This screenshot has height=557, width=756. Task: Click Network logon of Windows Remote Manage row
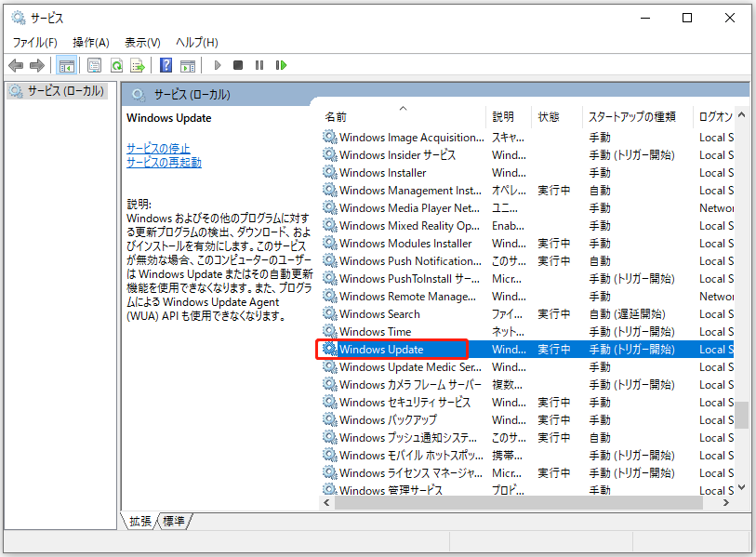pyautogui.click(x=716, y=296)
